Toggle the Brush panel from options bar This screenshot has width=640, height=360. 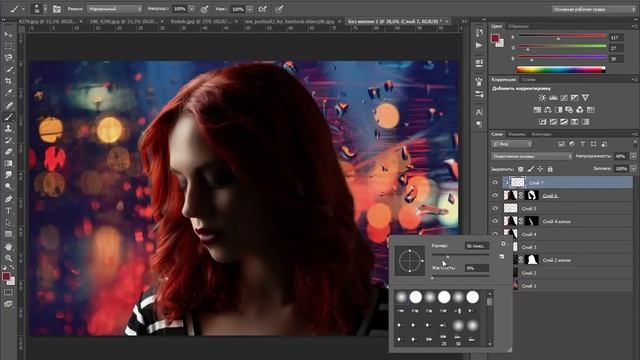point(56,9)
